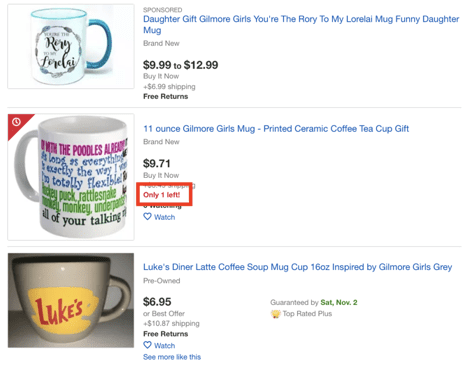Click Watch link on $9.71 mug
Viewport: 468px width, 366px height.
coord(164,217)
